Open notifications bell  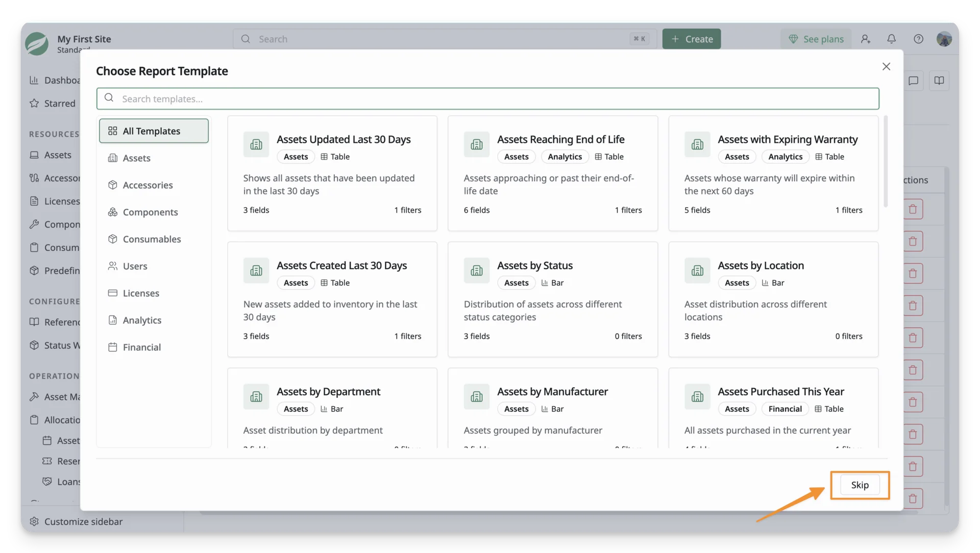(891, 39)
